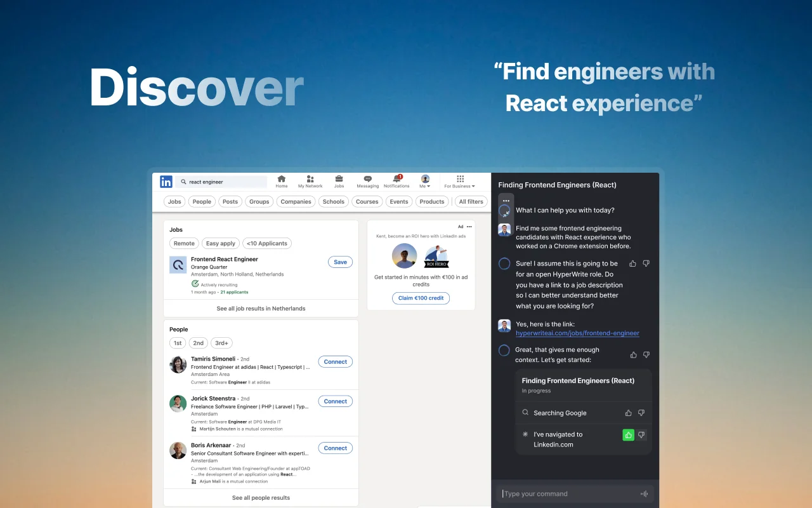Click the Notifications bell icon

[396, 178]
